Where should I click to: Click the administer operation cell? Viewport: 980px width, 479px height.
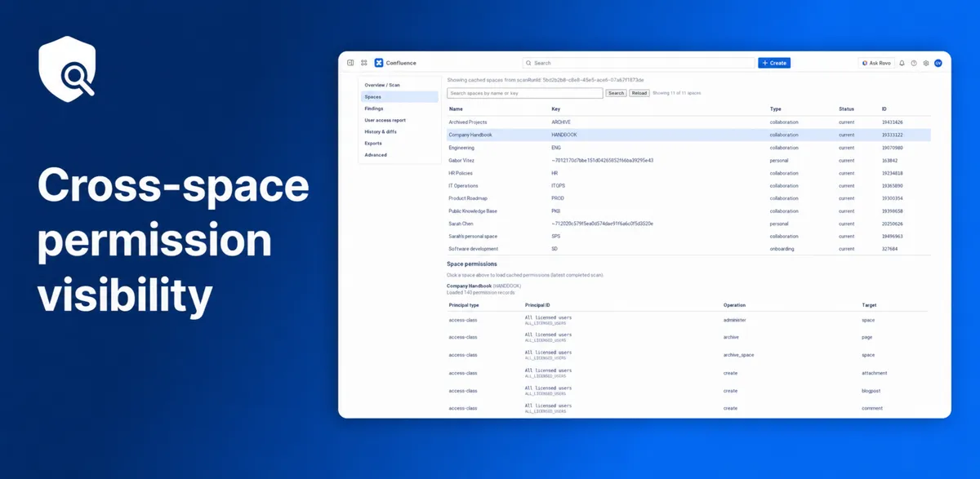pos(735,320)
